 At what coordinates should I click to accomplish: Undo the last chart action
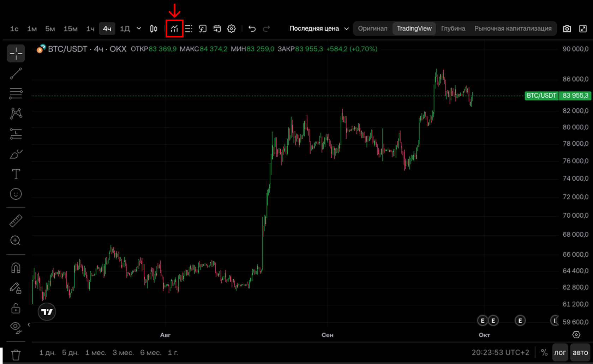252,29
